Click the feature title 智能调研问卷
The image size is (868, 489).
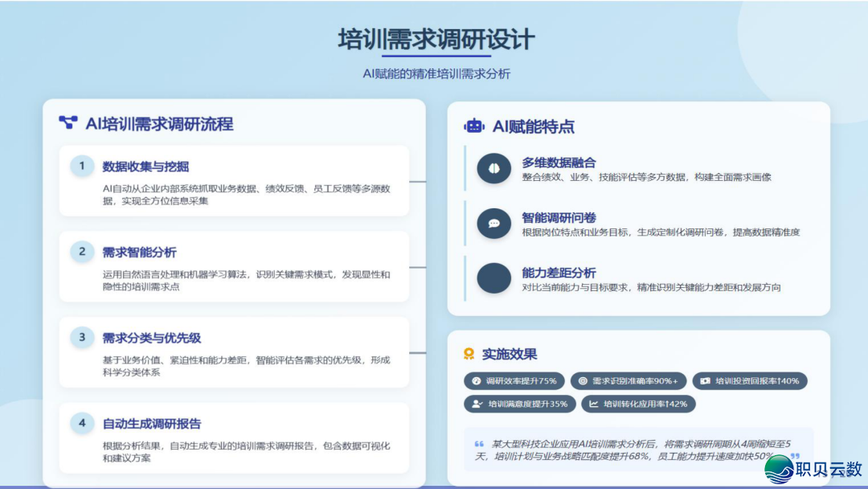[559, 218]
